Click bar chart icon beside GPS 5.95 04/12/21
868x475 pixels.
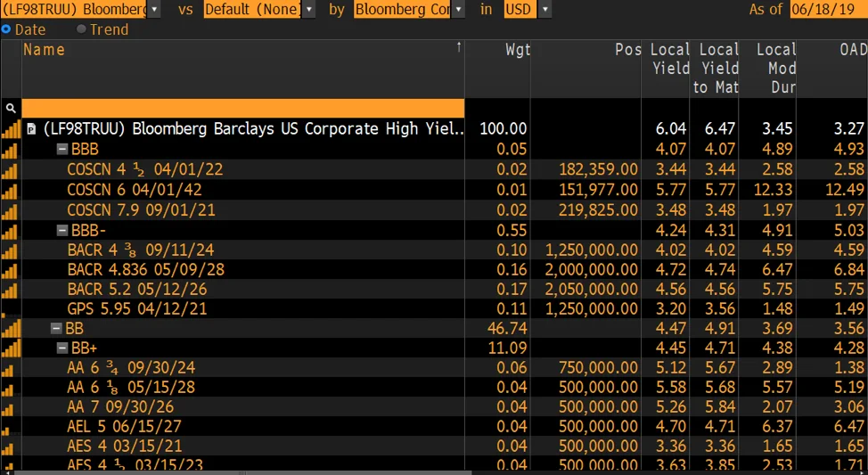(x=11, y=308)
